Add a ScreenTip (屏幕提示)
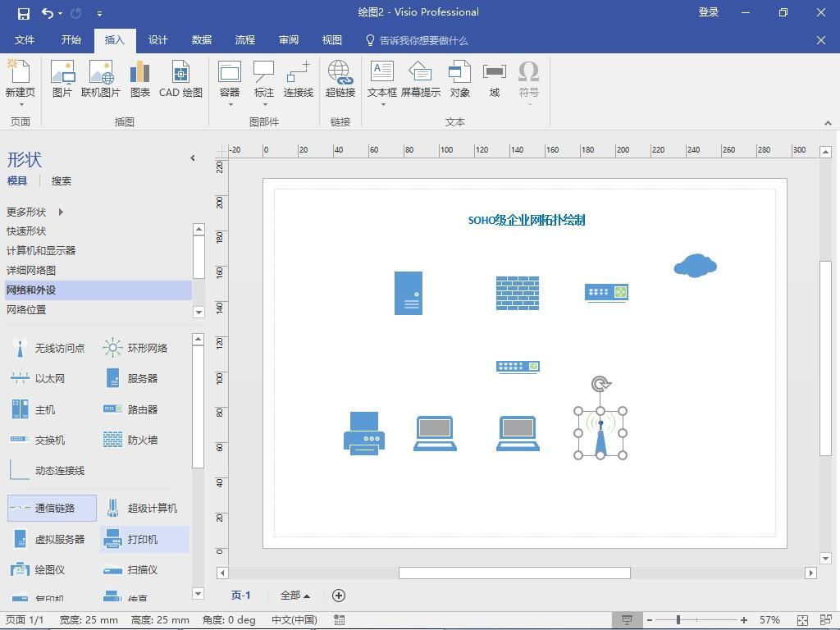This screenshot has width=840, height=630. coord(421,80)
